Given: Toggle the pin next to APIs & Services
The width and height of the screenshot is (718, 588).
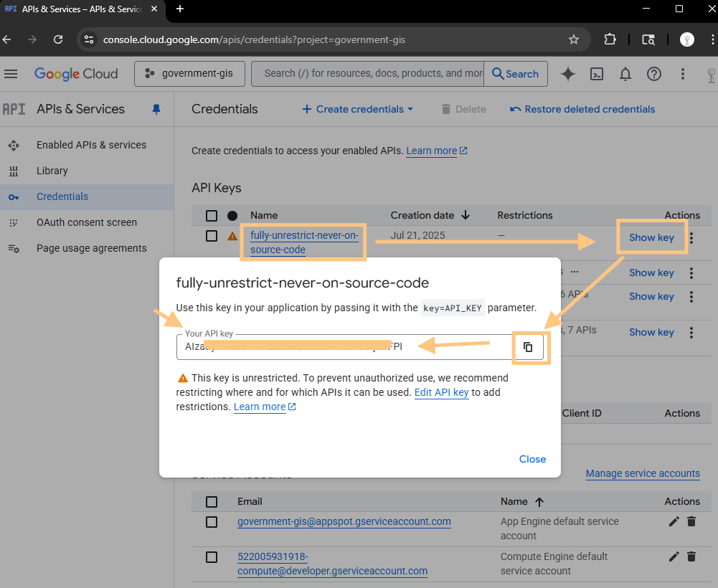Looking at the screenshot, I should pyautogui.click(x=156, y=110).
